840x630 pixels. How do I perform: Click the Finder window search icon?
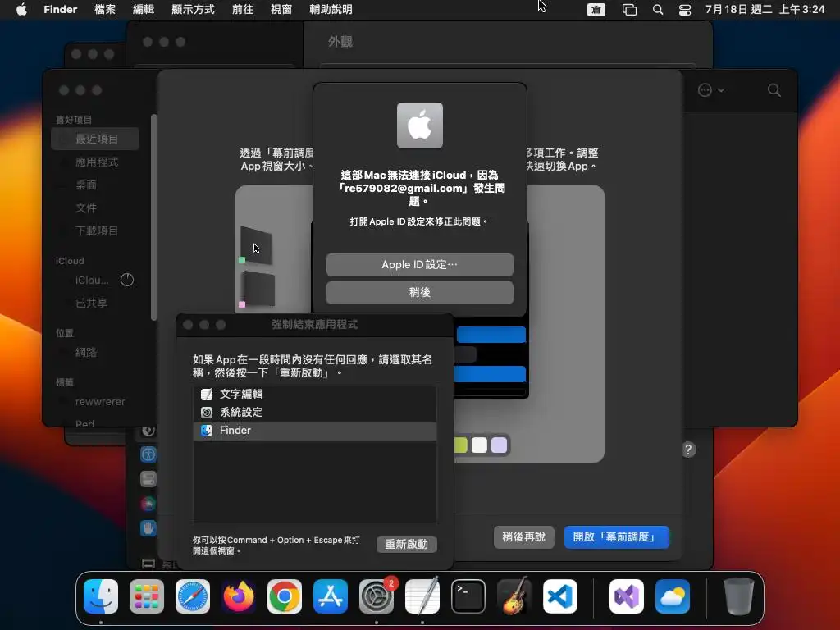pos(774,90)
